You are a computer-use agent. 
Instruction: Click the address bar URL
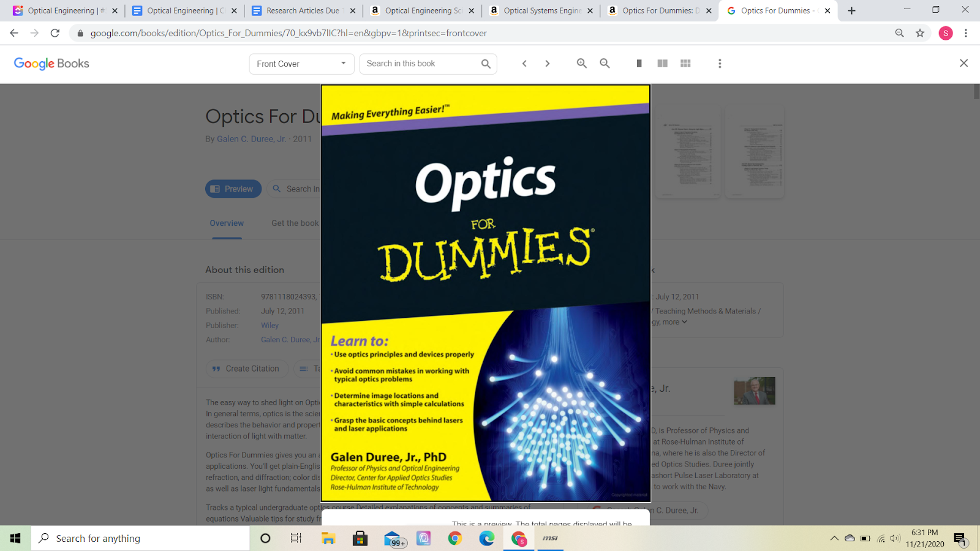click(x=288, y=33)
